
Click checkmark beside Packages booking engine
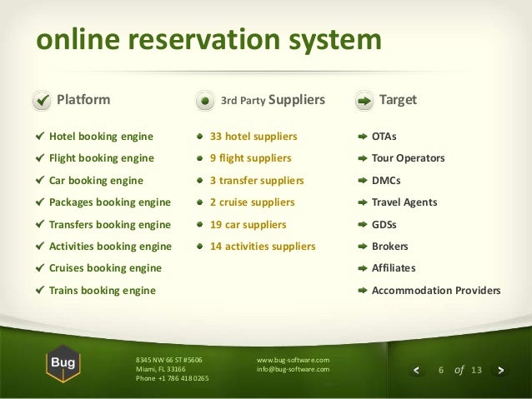tap(40, 202)
